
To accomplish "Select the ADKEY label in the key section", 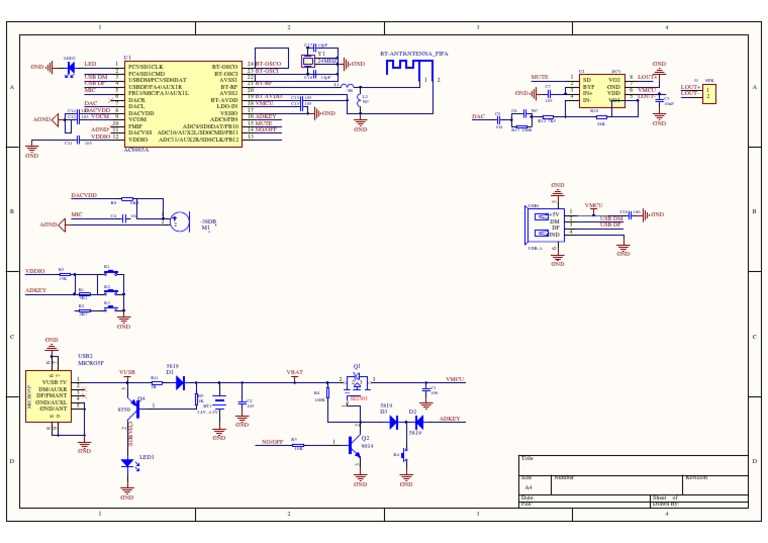I will tap(36, 290).
